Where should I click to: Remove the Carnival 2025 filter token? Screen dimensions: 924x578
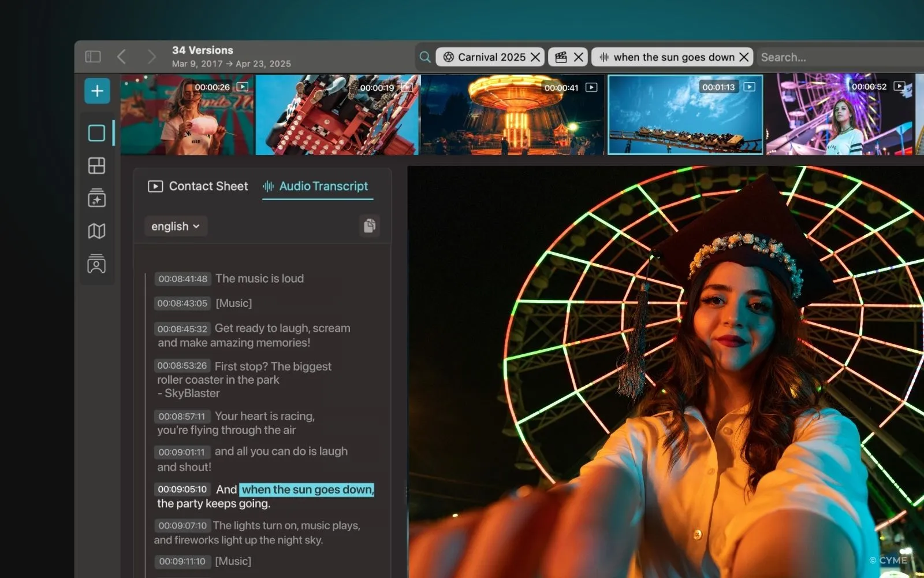(x=535, y=57)
